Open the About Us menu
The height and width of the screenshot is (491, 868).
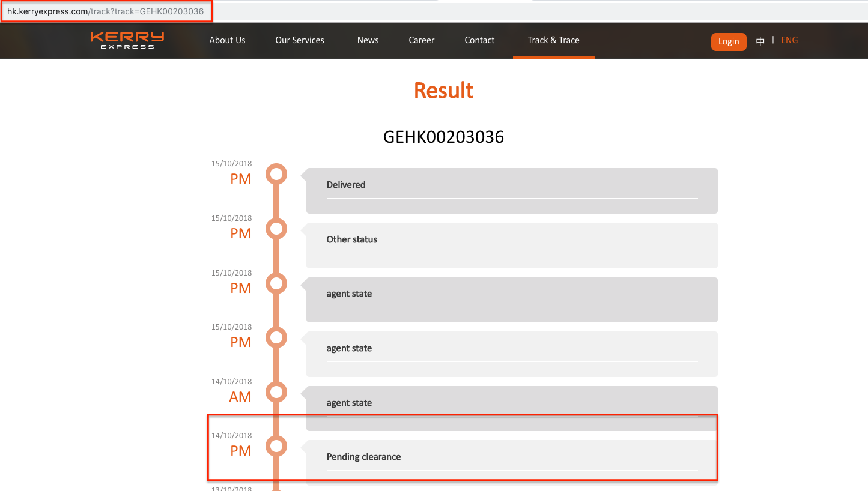coord(227,40)
